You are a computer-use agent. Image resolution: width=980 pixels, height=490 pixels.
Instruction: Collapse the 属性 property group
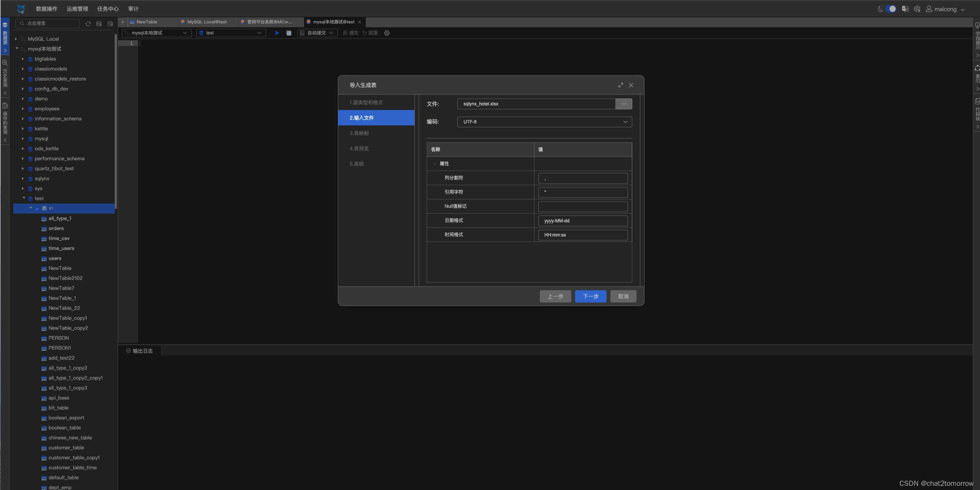point(435,164)
